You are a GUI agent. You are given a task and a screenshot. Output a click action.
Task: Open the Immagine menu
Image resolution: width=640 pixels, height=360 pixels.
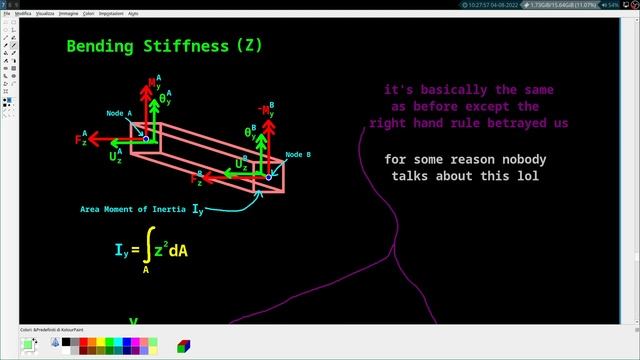[69, 13]
